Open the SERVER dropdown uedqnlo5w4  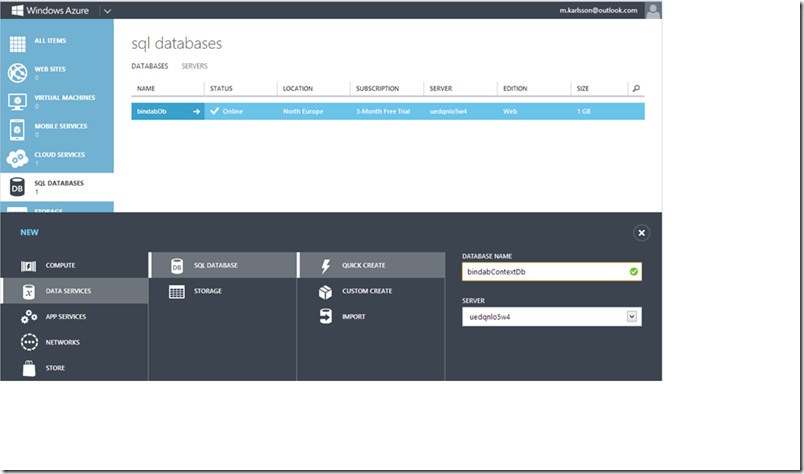(x=552, y=317)
